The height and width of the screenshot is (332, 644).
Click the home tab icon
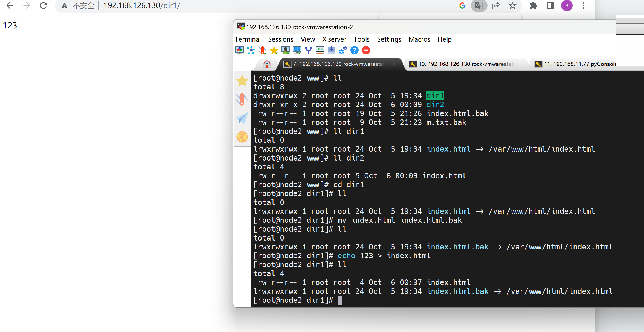click(267, 64)
